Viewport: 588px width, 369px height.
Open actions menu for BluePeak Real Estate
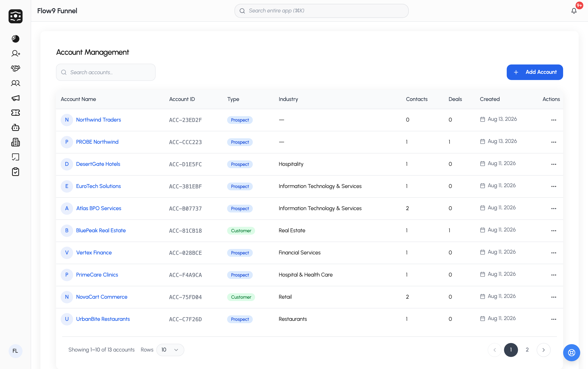554,231
